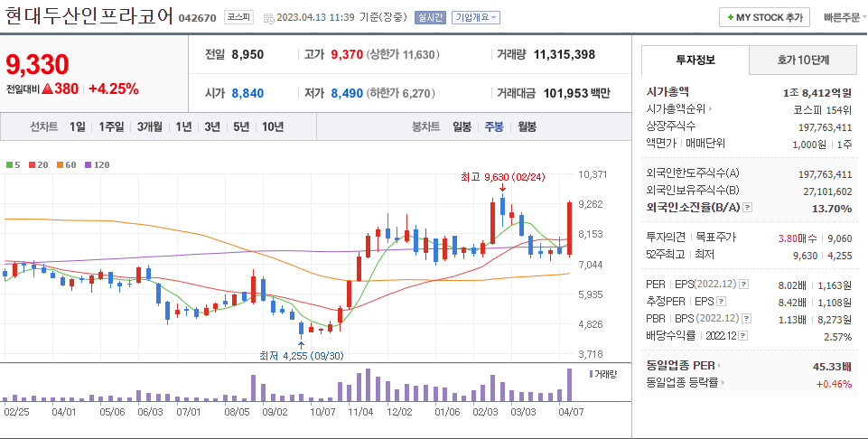Click the 저가 value 8,490
Image resolution: width=868 pixels, height=439 pixels.
coord(347,93)
